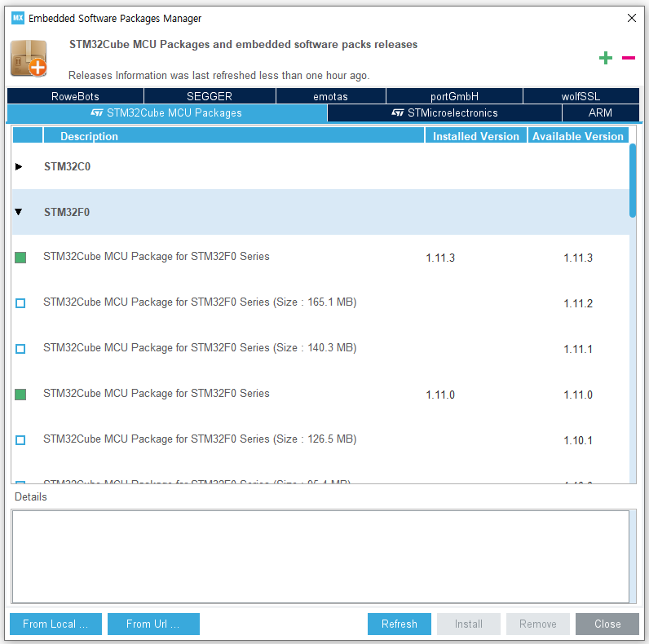Click the green plus expand-all icon
Image resolution: width=649 pixels, height=644 pixels.
[x=606, y=58]
